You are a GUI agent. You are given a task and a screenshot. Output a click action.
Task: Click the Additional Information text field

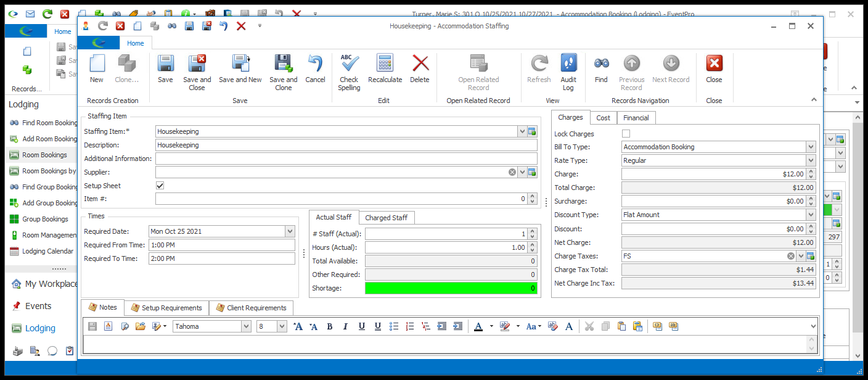point(346,159)
